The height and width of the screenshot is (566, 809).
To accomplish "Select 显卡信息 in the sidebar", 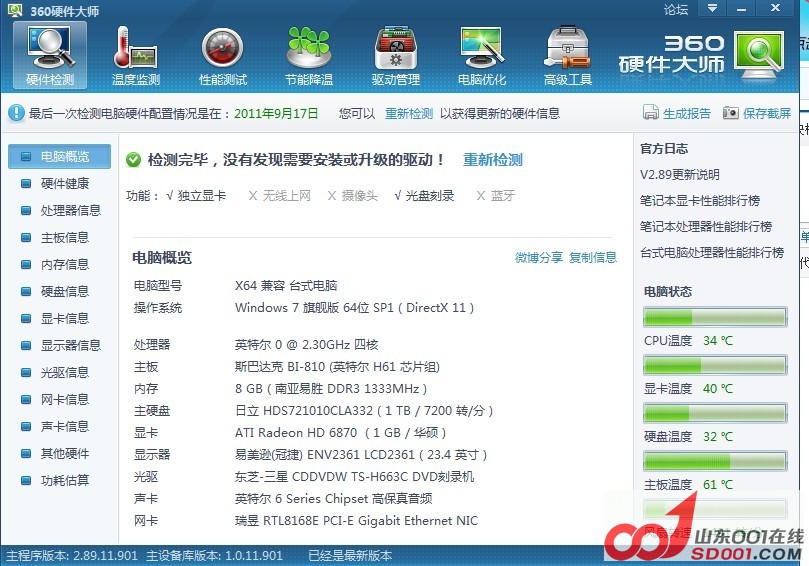I will pos(64,319).
